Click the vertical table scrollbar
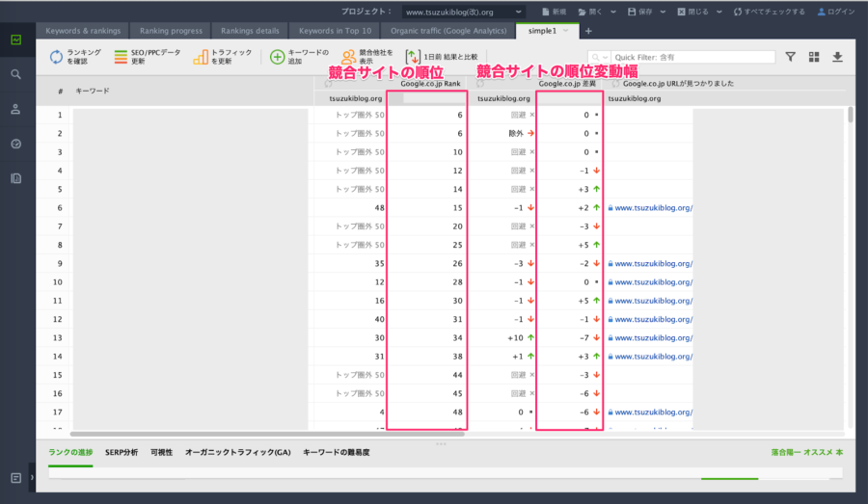This screenshot has height=504, width=868. tap(851, 115)
